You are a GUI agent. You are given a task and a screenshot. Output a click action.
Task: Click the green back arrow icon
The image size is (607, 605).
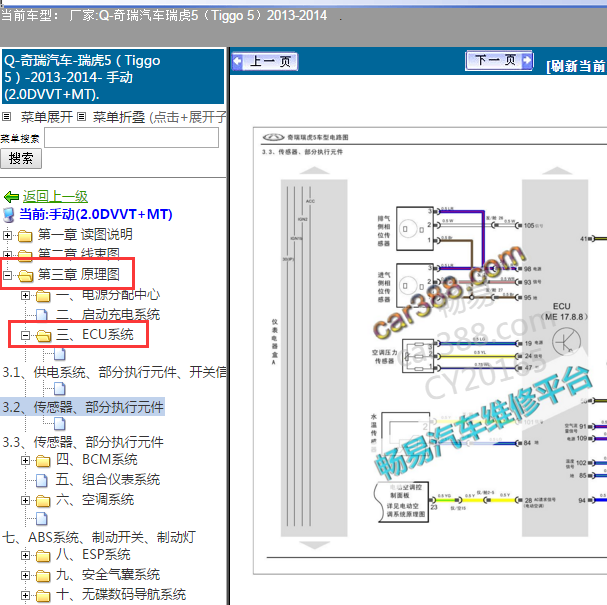coord(11,197)
